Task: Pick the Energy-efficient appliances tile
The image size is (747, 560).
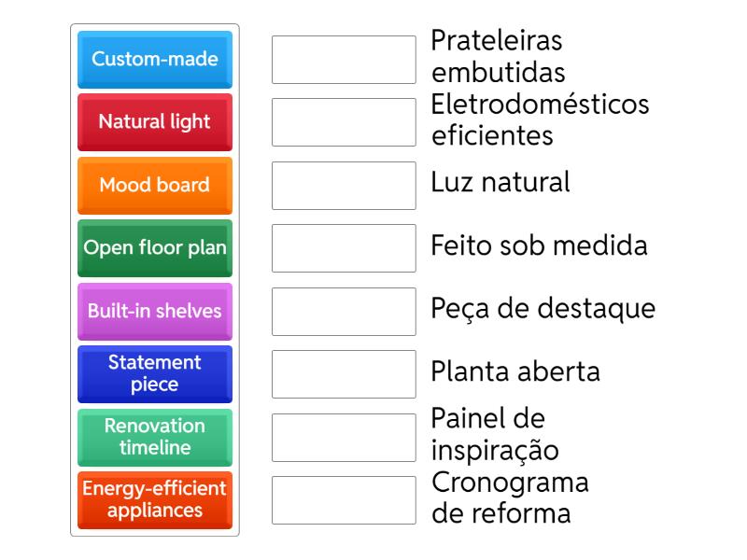Action: 155,499
